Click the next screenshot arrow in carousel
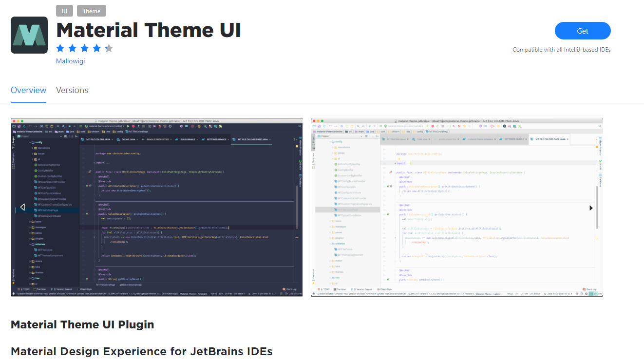Screen dimensions: 644x362 pos(591,208)
